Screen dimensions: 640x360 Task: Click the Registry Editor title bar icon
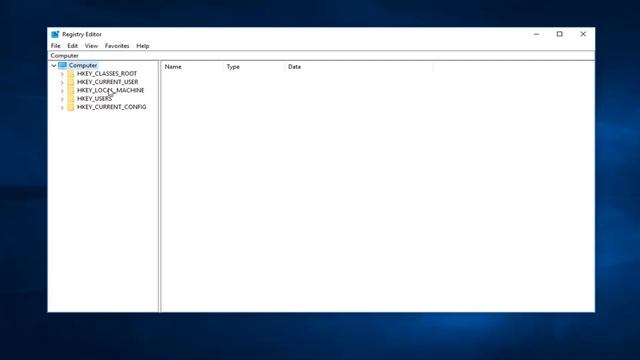[x=55, y=34]
